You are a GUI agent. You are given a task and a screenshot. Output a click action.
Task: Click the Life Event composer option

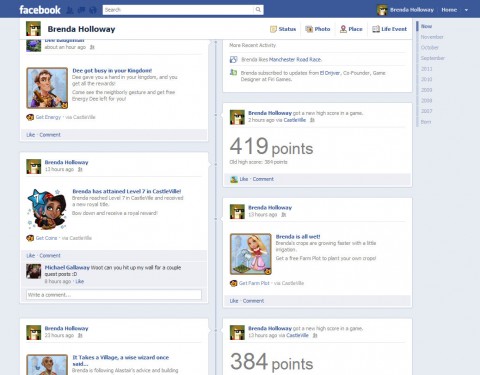tap(389, 29)
